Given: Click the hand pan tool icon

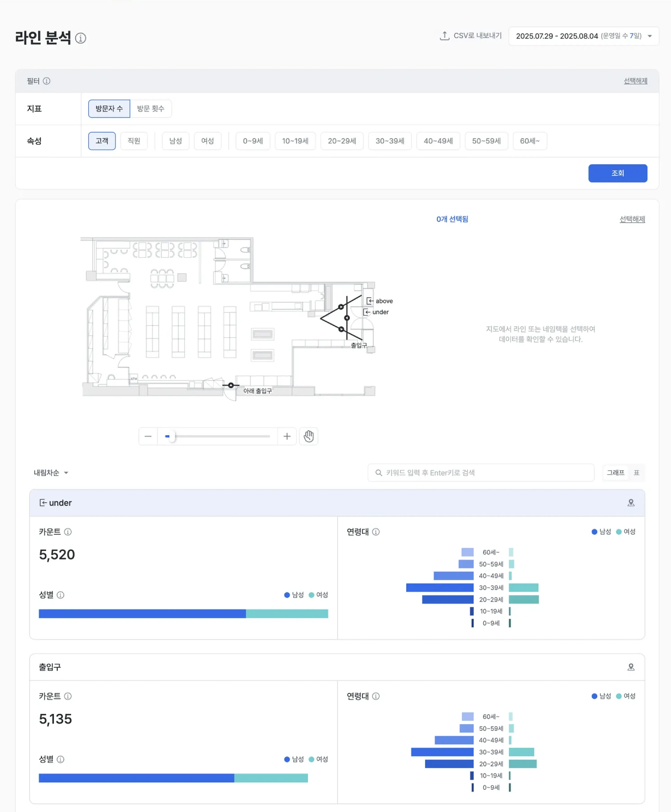Looking at the screenshot, I should (308, 437).
